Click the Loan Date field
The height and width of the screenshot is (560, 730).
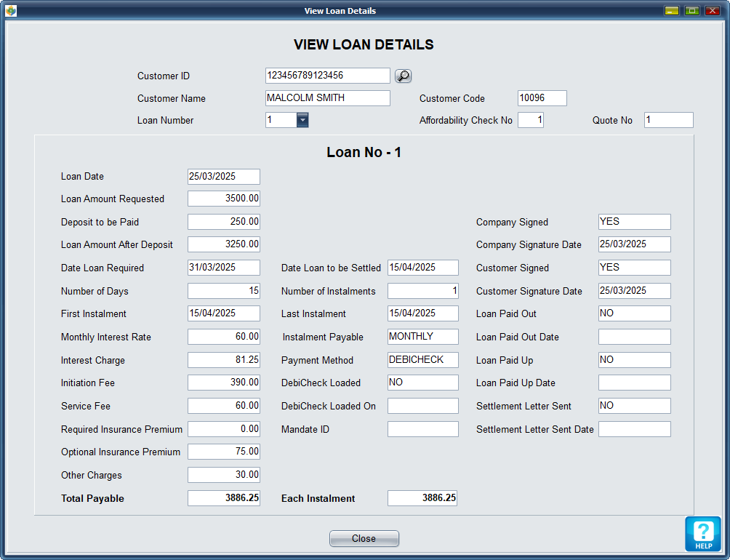click(223, 177)
